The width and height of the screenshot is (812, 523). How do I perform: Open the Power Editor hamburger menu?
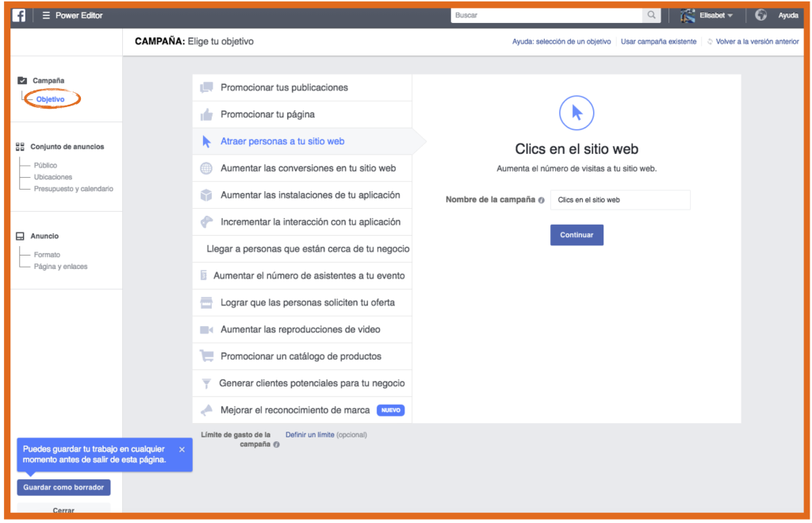pyautogui.click(x=46, y=15)
